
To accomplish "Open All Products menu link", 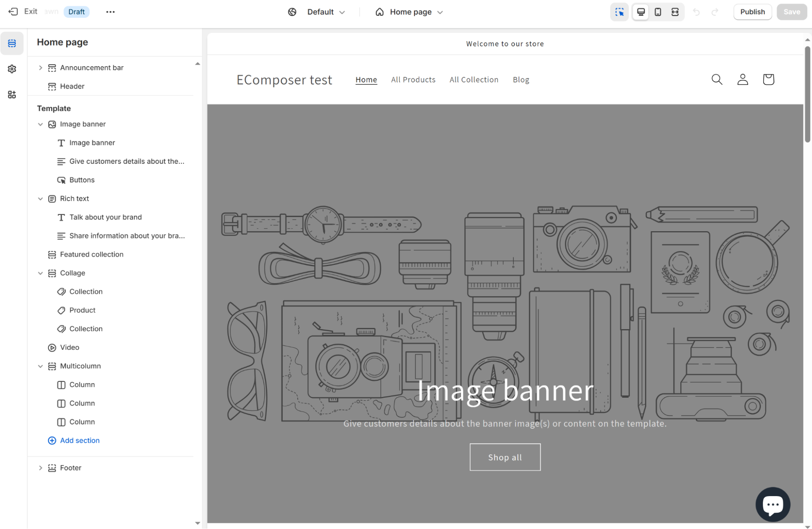I will tap(413, 80).
